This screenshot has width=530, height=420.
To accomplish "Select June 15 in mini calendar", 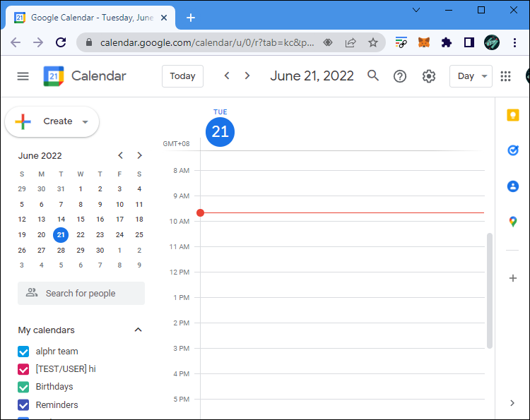I will pyautogui.click(x=81, y=219).
